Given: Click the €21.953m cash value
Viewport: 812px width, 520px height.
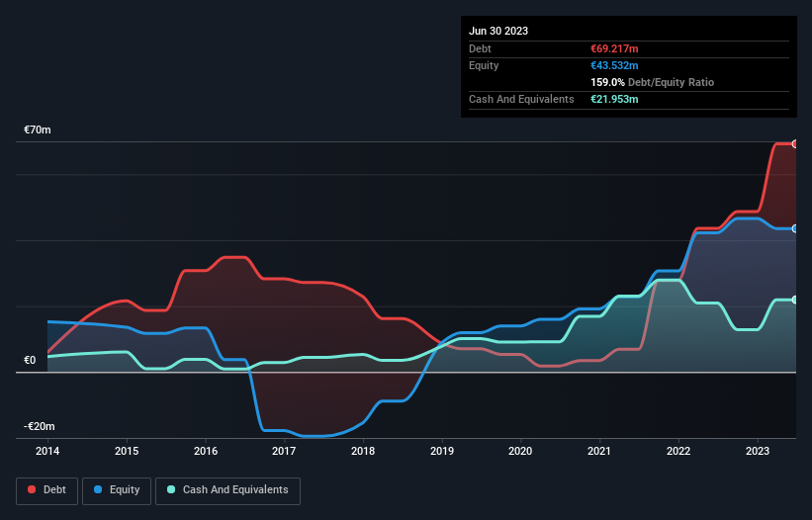Looking at the screenshot, I should tap(614, 99).
